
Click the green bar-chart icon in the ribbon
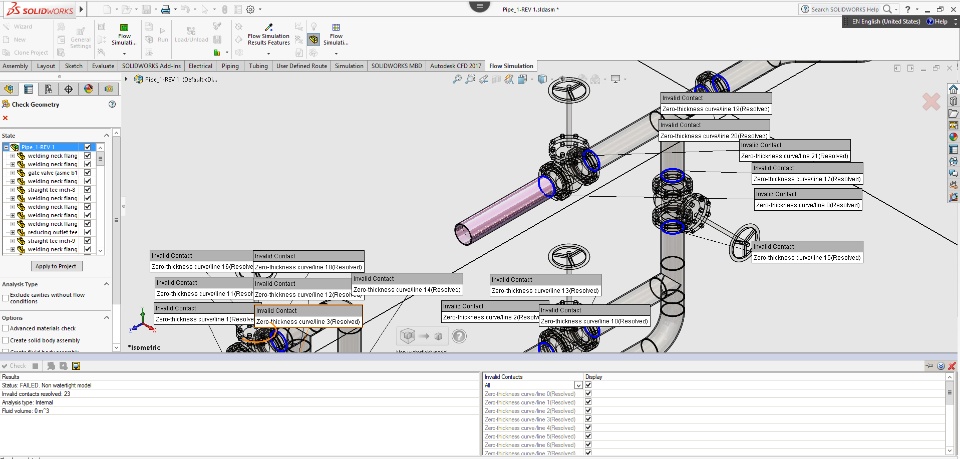pos(217,53)
